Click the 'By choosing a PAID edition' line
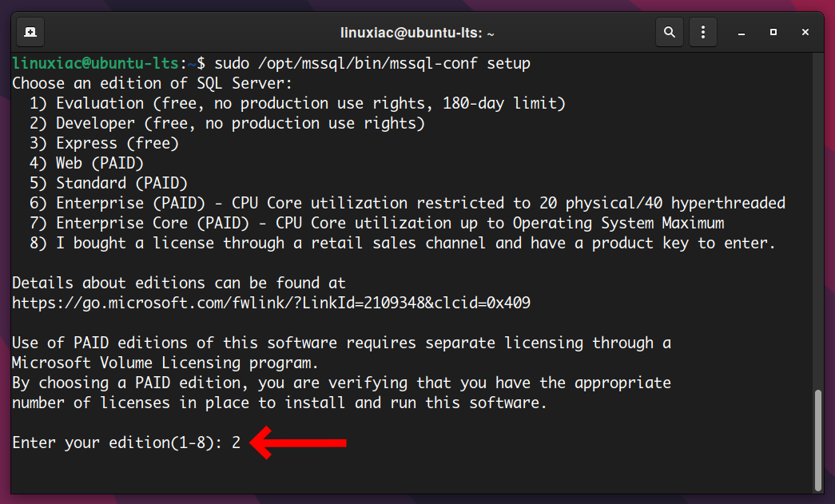835x504 pixels. [x=341, y=383]
